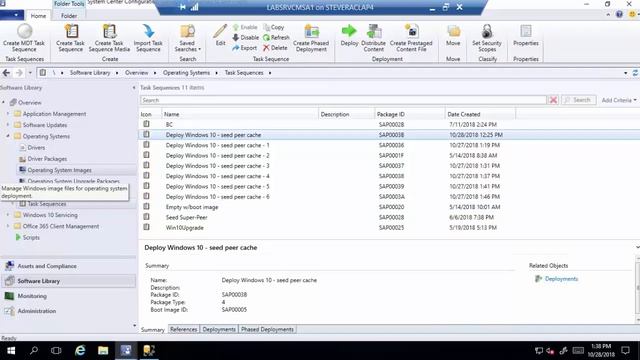
Task: Click the Forward navigation arrow
Action: [x=19, y=73]
